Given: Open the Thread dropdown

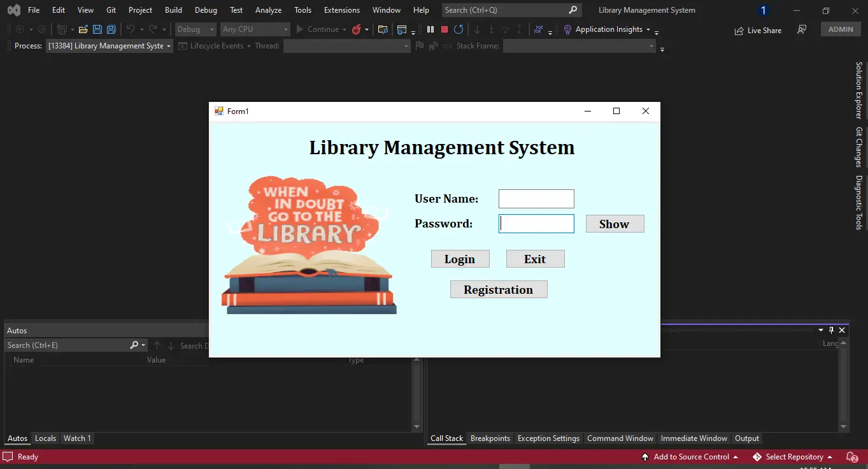Looking at the screenshot, I should tap(347, 46).
